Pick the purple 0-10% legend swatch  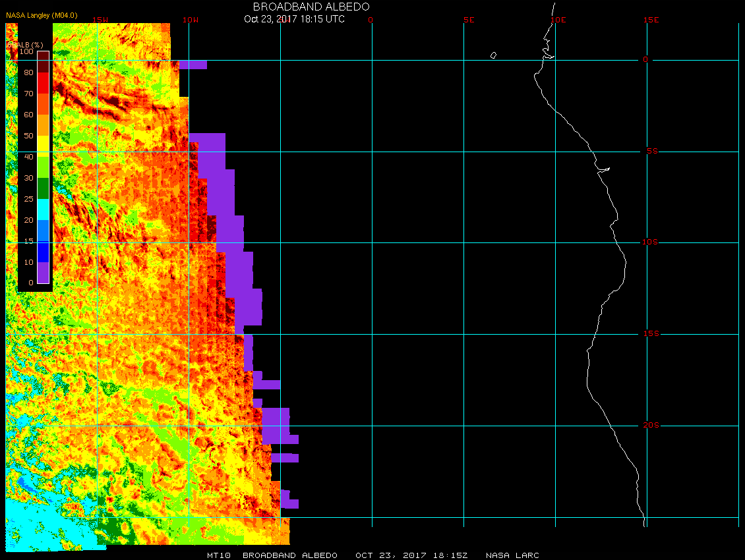coord(44,273)
